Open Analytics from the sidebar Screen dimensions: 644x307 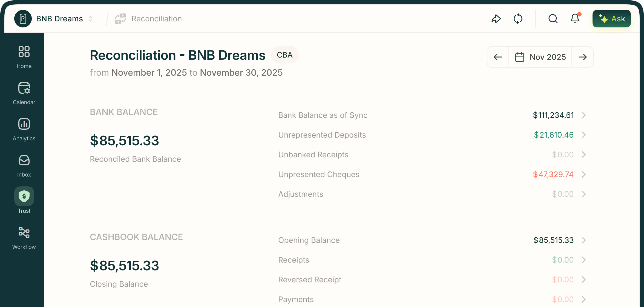[24, 124]
